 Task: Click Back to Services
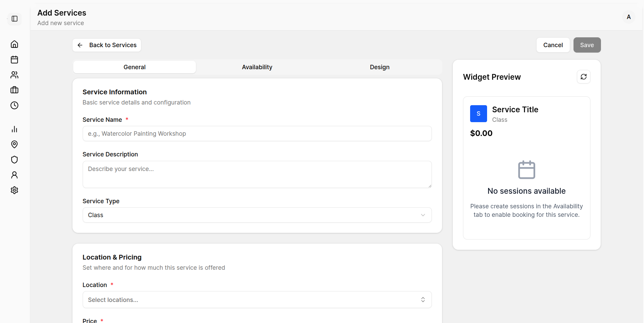[106, 45]
